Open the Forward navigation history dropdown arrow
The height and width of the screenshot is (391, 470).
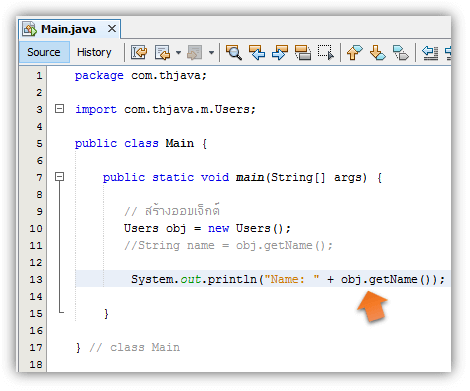(x=211, y=53)
